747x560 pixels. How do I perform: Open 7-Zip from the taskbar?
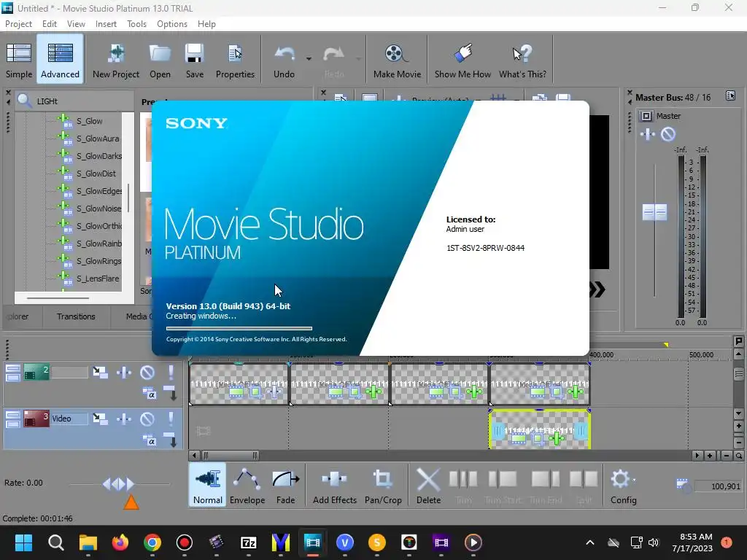(249, 542)
